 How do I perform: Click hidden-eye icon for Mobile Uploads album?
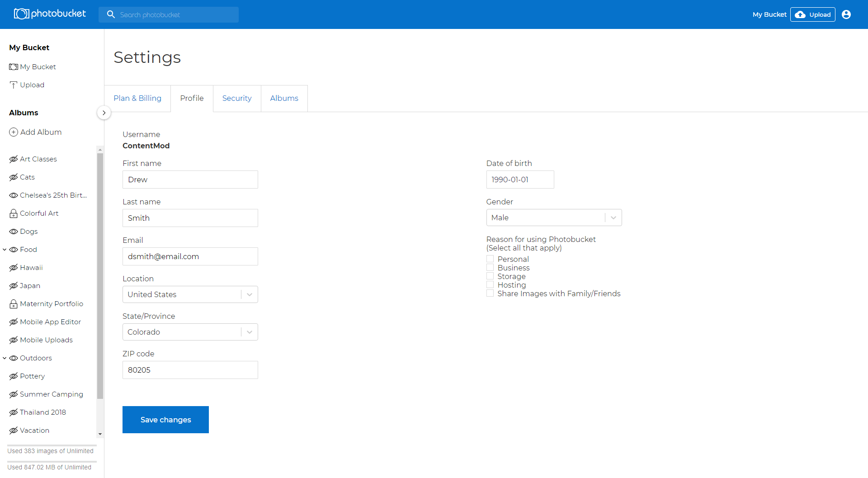coord(14,340)
